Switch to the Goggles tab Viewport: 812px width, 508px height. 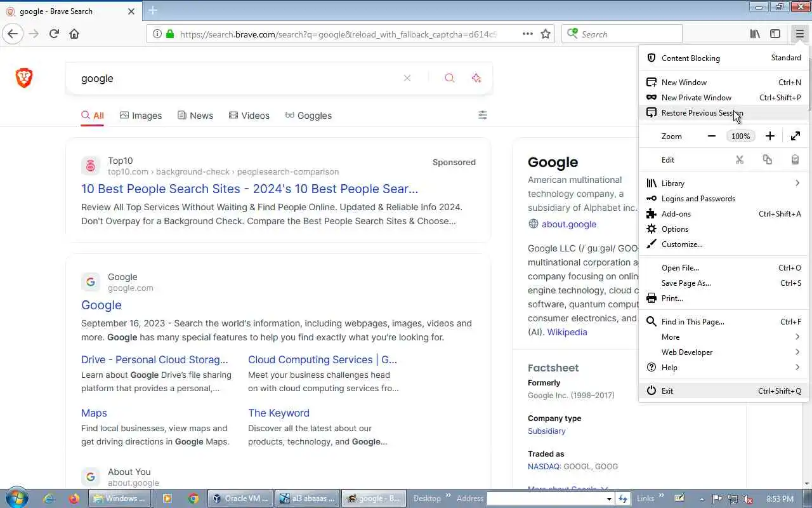tap(308, 115)
